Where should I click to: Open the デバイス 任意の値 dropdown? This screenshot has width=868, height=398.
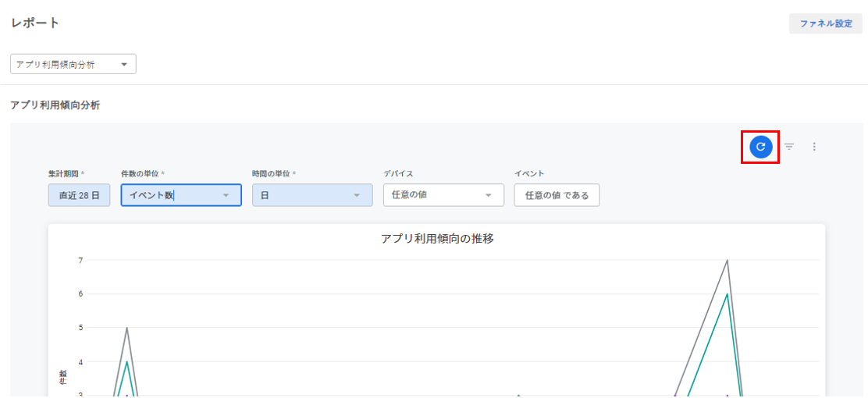click(x=443, y=195)
